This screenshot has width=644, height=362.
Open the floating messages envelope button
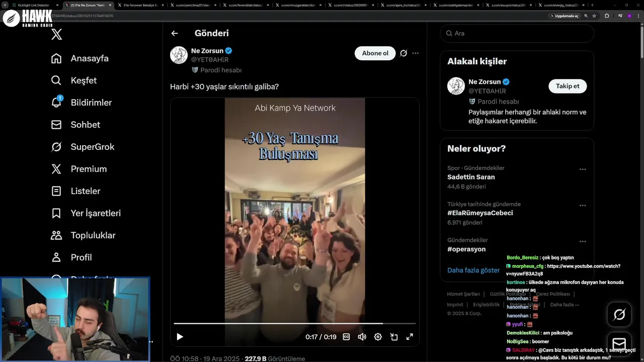[619, 344]
